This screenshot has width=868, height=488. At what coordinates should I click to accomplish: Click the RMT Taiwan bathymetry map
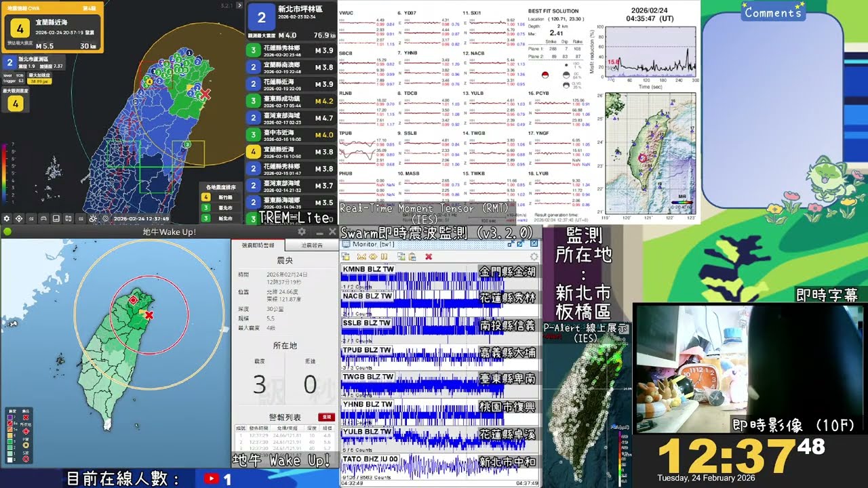click(651, 153)
